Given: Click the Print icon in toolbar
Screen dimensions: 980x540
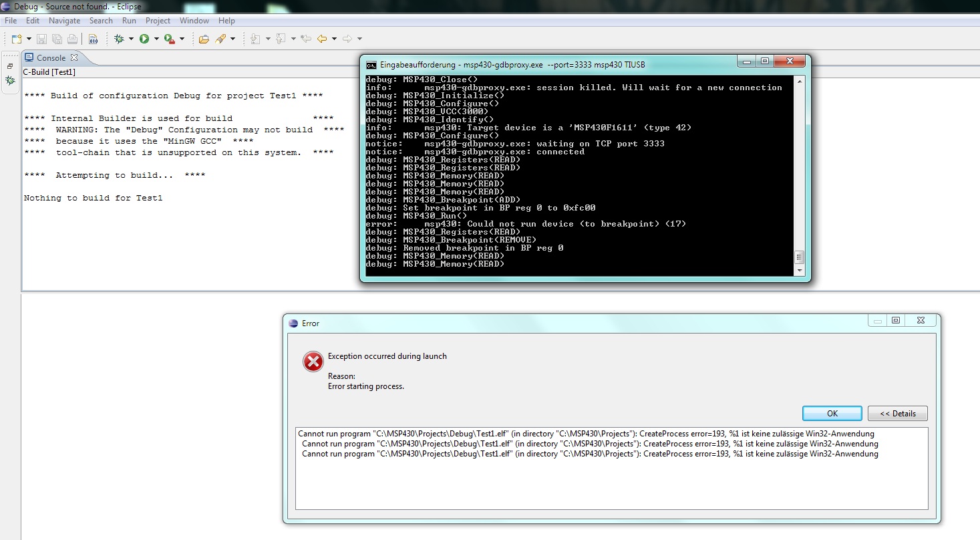Looking at the screenshot, I should click(x=72, y=38).
